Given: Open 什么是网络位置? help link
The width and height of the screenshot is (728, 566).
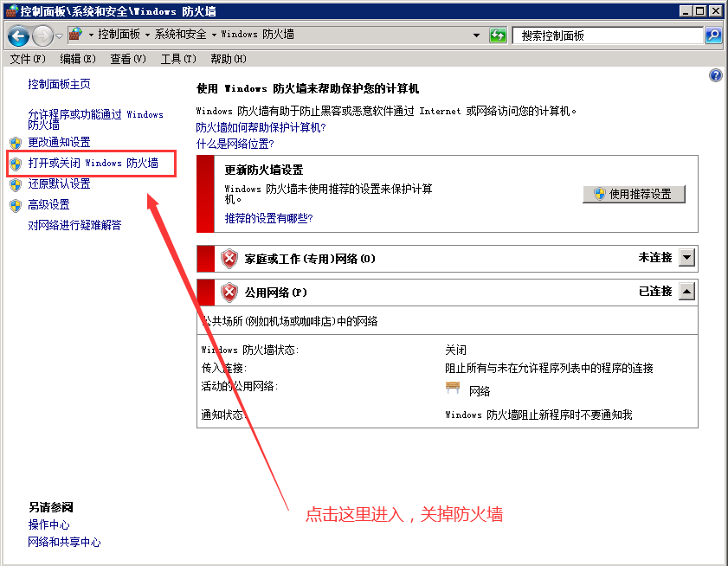Looking at the screenshot, I should pos(235,144).
